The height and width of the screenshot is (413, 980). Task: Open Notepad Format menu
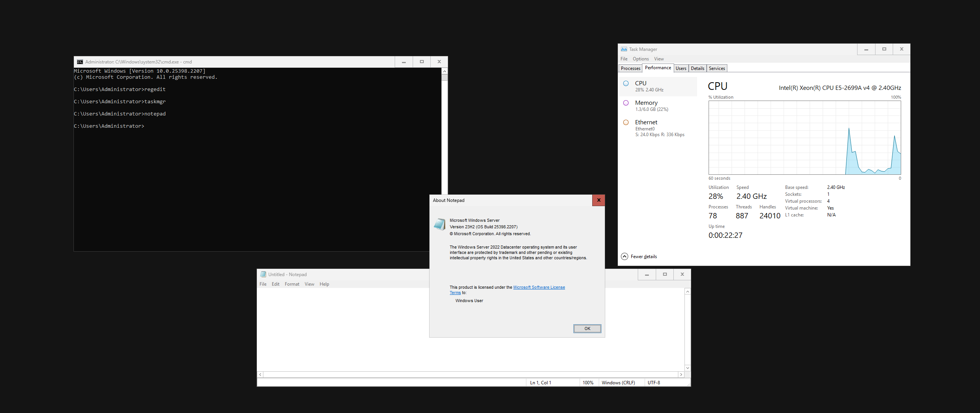pyautogui.click(x=292, y=284)
